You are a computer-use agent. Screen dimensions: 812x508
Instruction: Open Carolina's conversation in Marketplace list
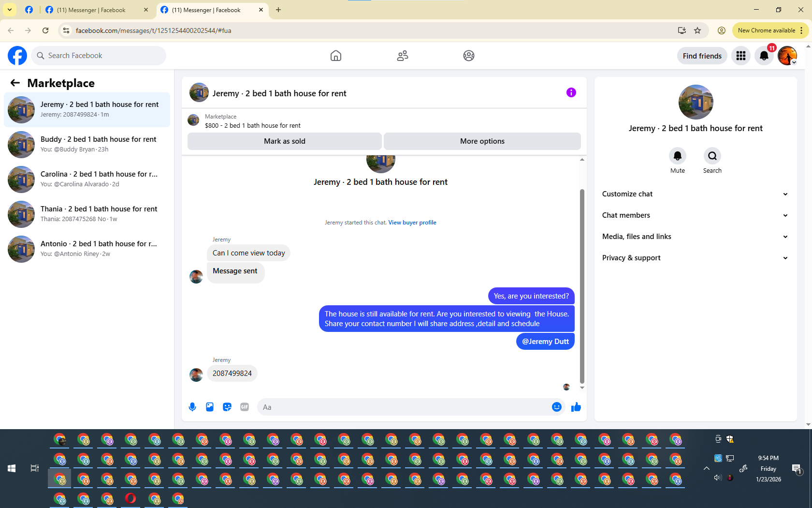[x=87, y=179]
